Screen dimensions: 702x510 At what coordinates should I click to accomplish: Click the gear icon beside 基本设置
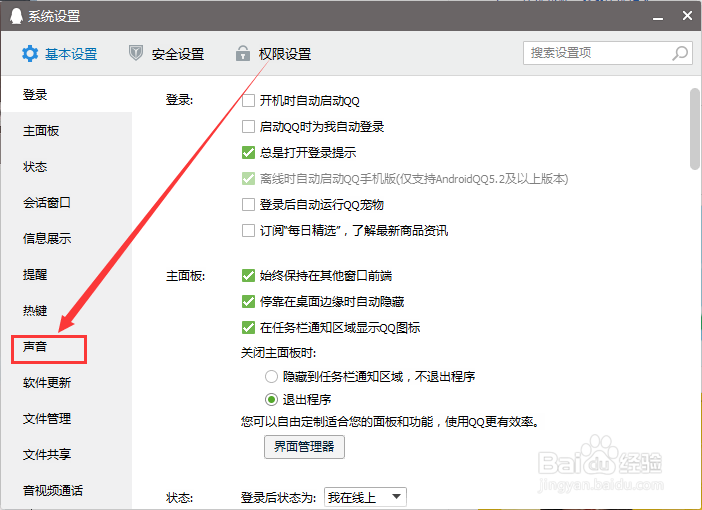30,54
